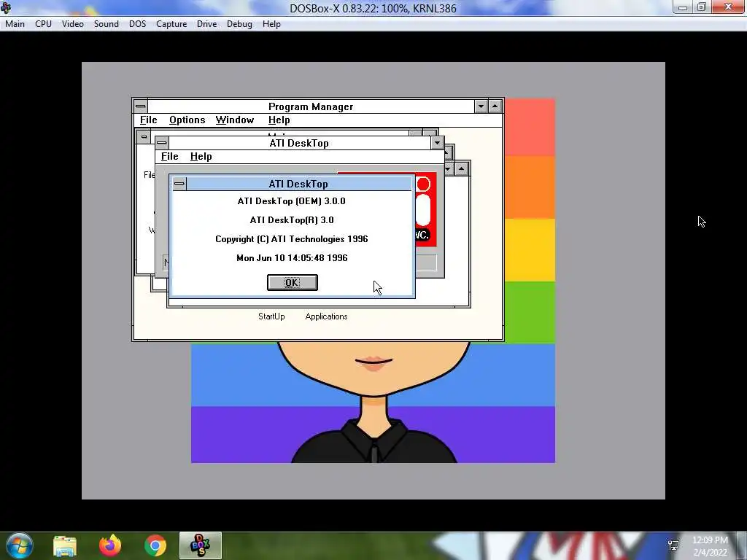
Task: Open Program Manager Options menu
Action: tap(187, 120)
